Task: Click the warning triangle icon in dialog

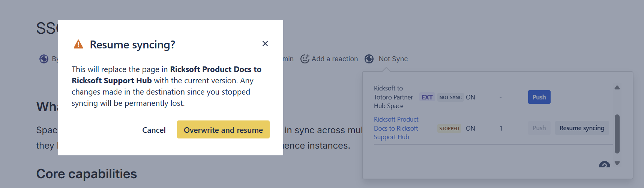Action: 78,44
